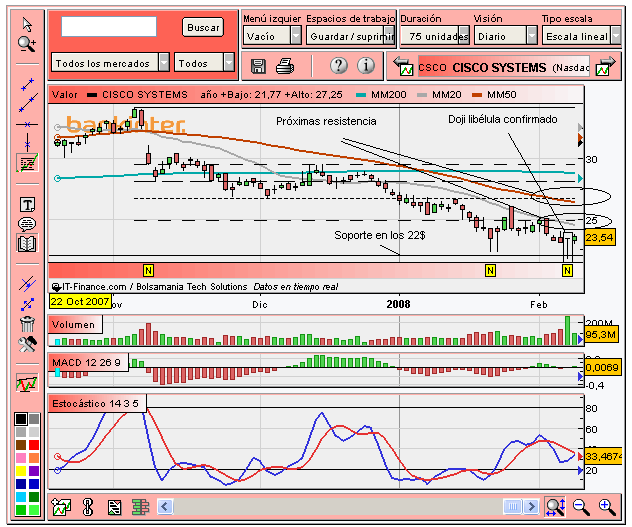Go to previous stock with left arrow
This screenshot has width=632, height=527.
pos(403,66)
